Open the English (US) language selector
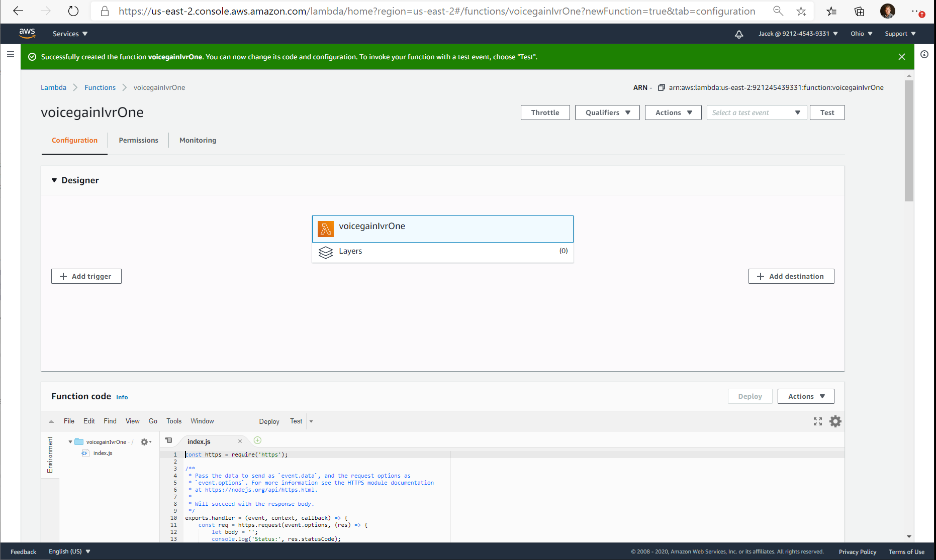Viewport: 936px width, 560px height. [x=69, y=551]
